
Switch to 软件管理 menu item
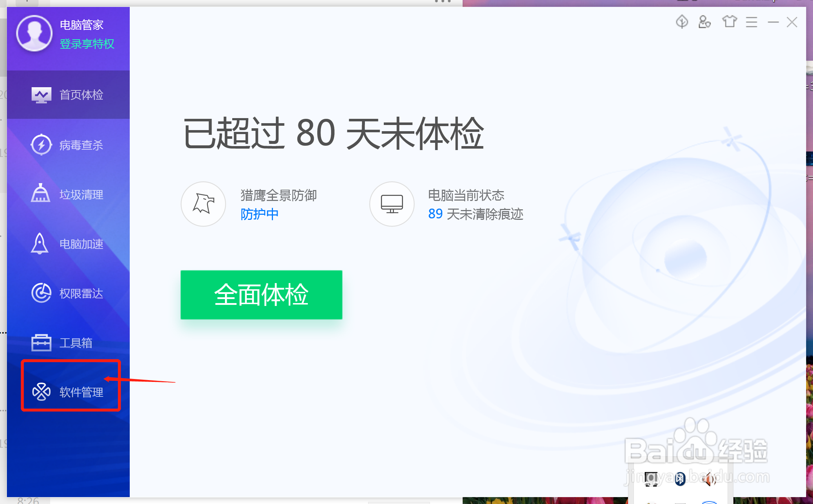click(81, 392)
